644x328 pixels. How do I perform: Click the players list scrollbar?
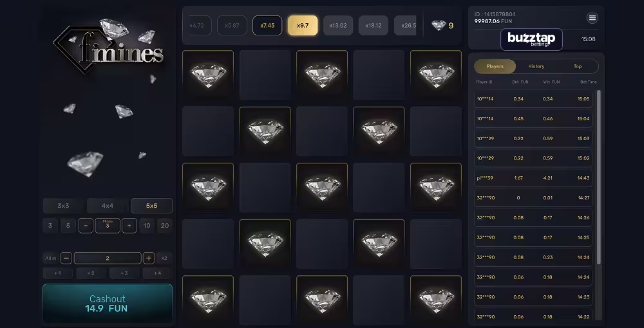click(598, 177)
